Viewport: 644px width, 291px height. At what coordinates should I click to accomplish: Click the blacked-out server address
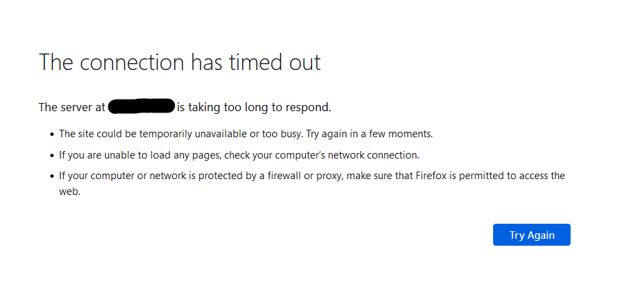[x=141, y=107]
